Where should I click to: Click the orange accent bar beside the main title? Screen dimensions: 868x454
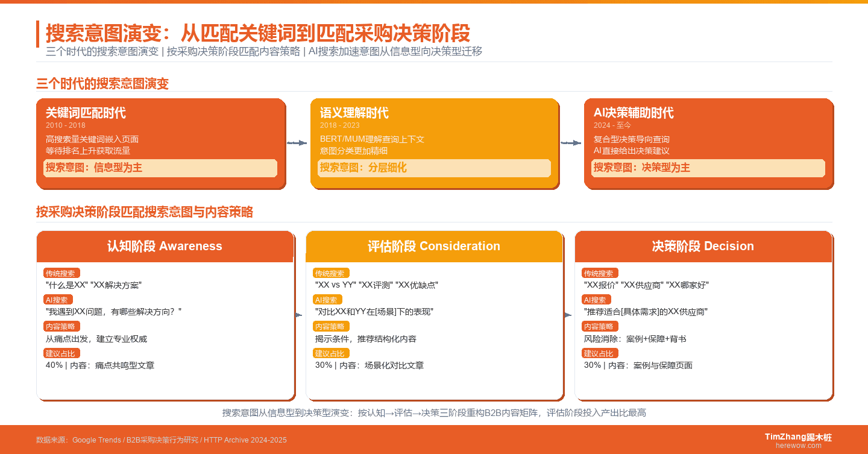[x=39, y=34]
